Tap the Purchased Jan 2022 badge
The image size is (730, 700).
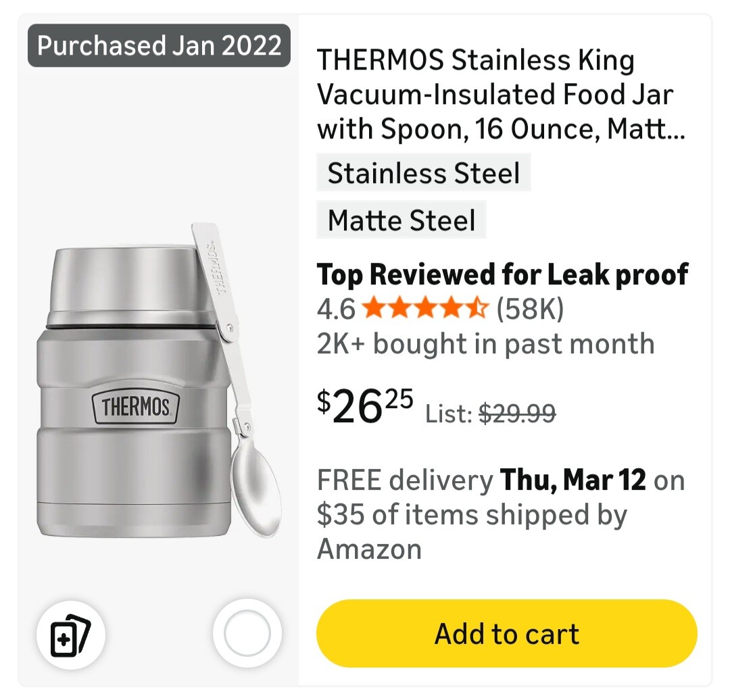click(159, 46)
